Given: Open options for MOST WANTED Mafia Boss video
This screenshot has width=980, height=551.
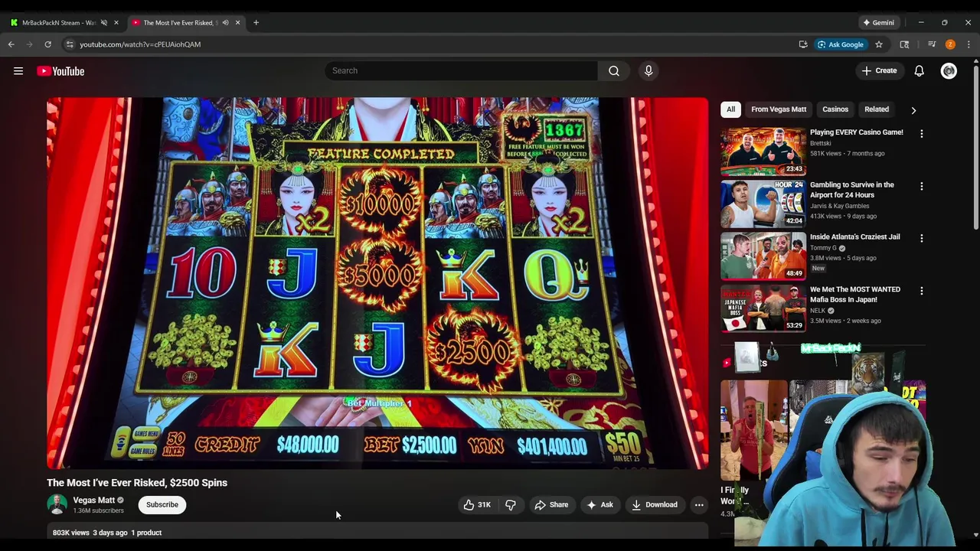Looking at the screenshot, I should (922, 291).
